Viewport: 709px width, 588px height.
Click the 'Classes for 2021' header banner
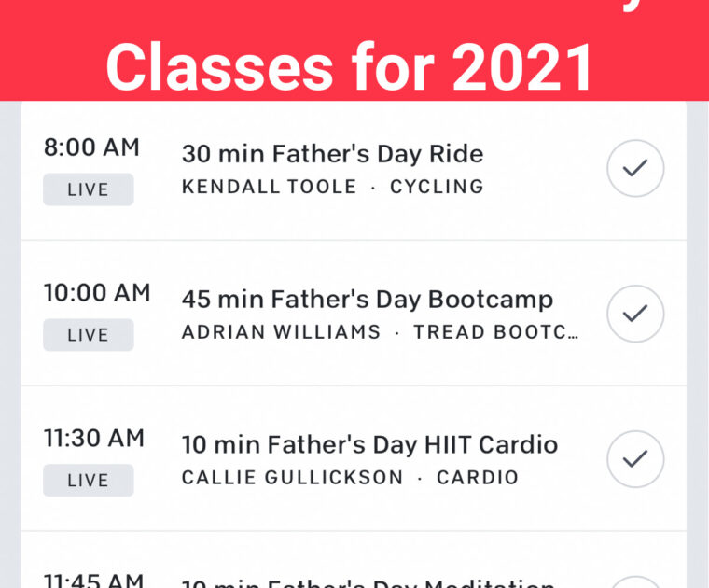coord(350,65)
